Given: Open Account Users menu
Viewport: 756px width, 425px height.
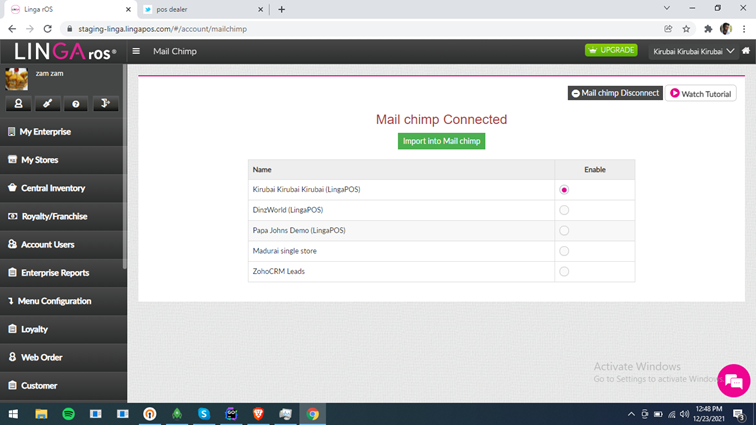Looking at the screenshot, I should point(63,245).
